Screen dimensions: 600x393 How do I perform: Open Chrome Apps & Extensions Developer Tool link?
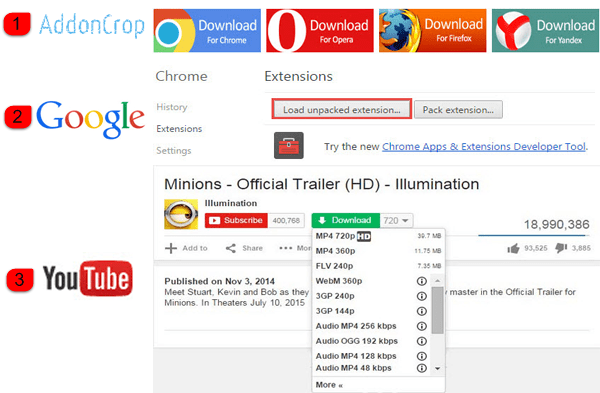tap(484, 147)
